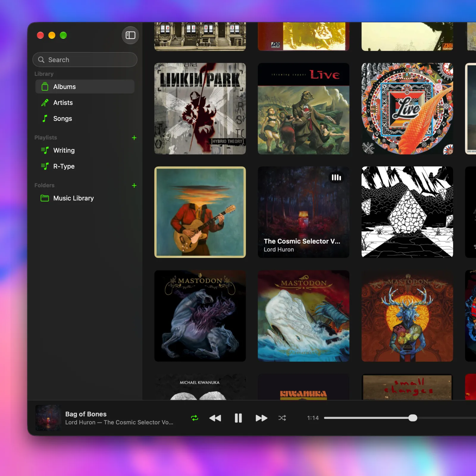476x476 pixels.
Task: Toggle repeat mode in player bar
Action: coord(195,418)
